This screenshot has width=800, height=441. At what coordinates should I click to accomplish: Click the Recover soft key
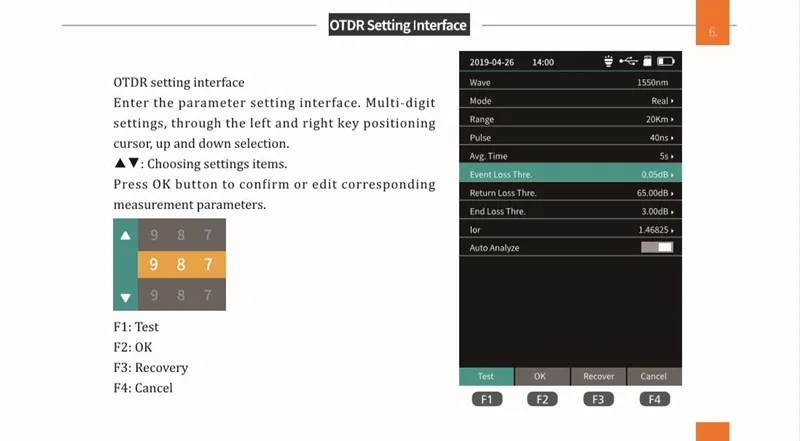coord(598,376)
